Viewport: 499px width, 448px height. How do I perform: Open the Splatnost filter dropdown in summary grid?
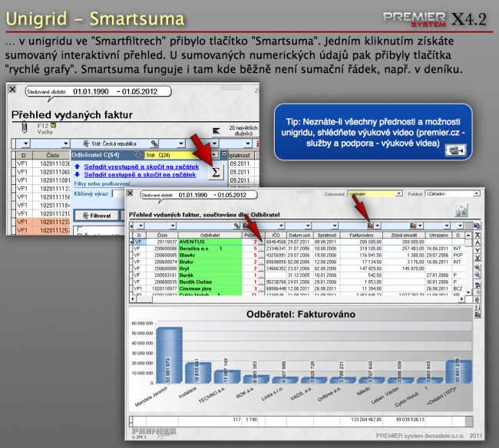click(x=335, y=226)
